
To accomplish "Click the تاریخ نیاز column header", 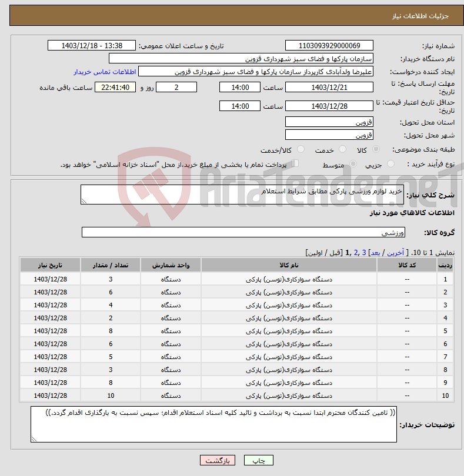I will [x=50, y=265].
